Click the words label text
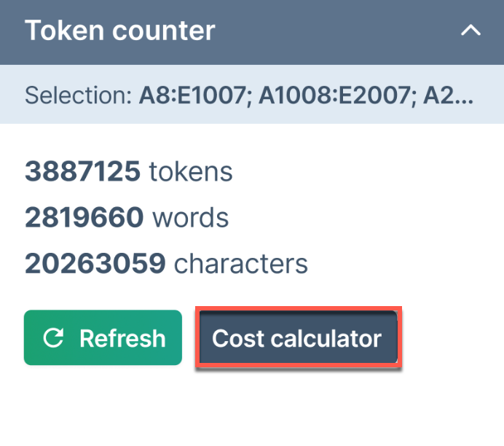The height and width of the screenshot is (446, 504). coord(191,218)
